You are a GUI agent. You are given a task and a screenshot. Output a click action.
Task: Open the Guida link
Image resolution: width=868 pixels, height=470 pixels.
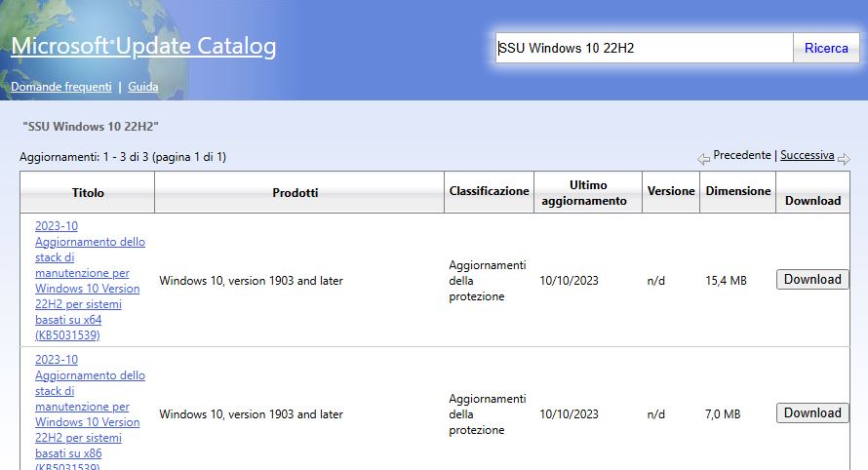[x=142, y=87]
